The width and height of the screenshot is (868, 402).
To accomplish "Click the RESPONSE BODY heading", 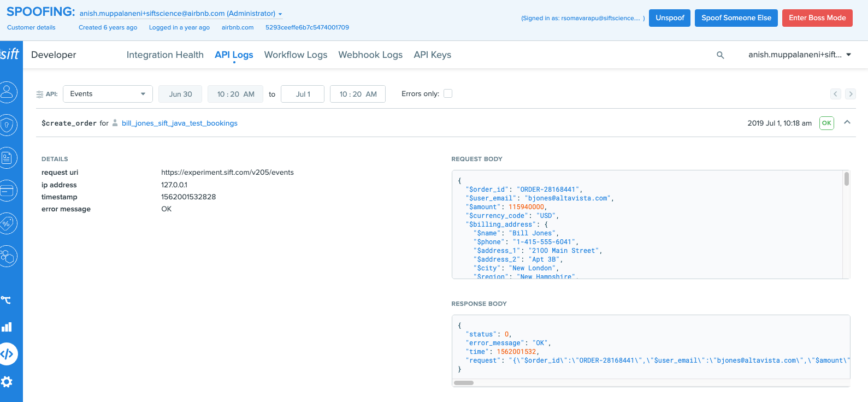I will point(479,304).
